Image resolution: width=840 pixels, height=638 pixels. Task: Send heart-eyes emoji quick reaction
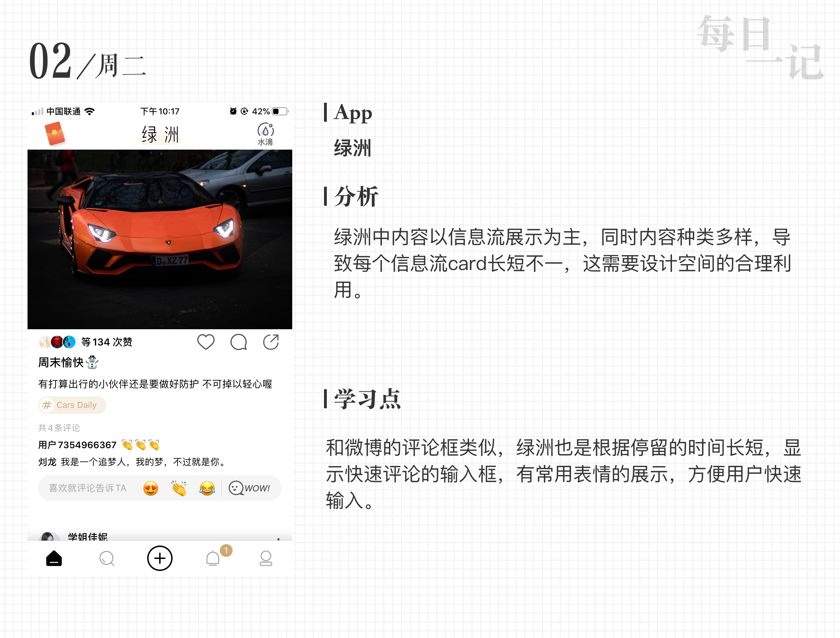151,488
